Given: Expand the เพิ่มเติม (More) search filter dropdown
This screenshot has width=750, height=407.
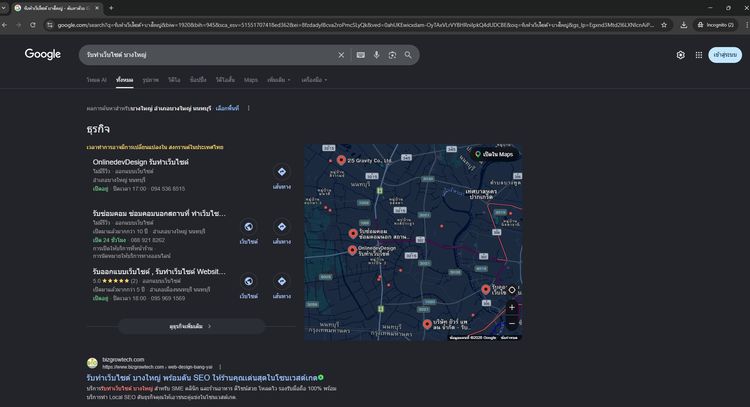Looking at the screenshot, I should [279, 80].
